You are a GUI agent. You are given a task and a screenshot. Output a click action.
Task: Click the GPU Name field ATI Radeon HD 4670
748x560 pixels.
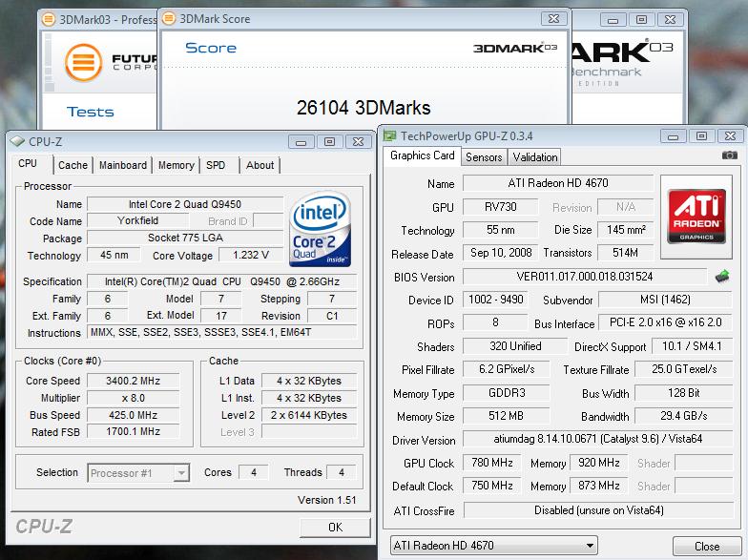click(557, 183)
